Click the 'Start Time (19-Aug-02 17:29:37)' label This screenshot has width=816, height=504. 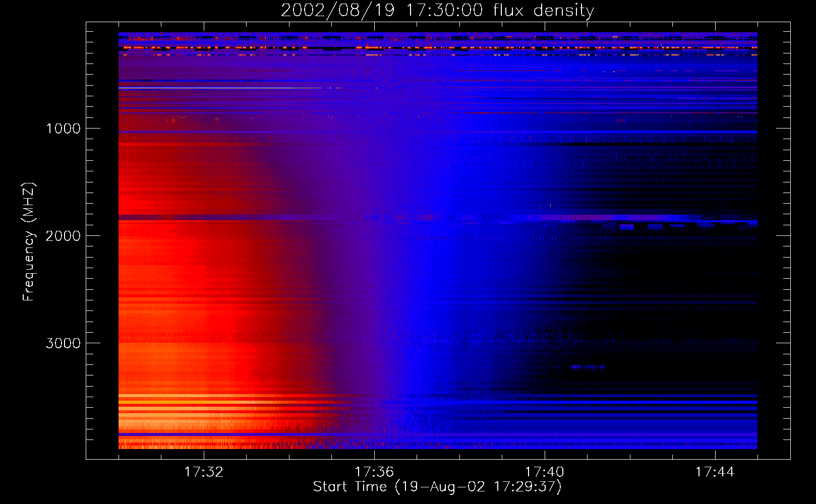click(x=437, y=487)
